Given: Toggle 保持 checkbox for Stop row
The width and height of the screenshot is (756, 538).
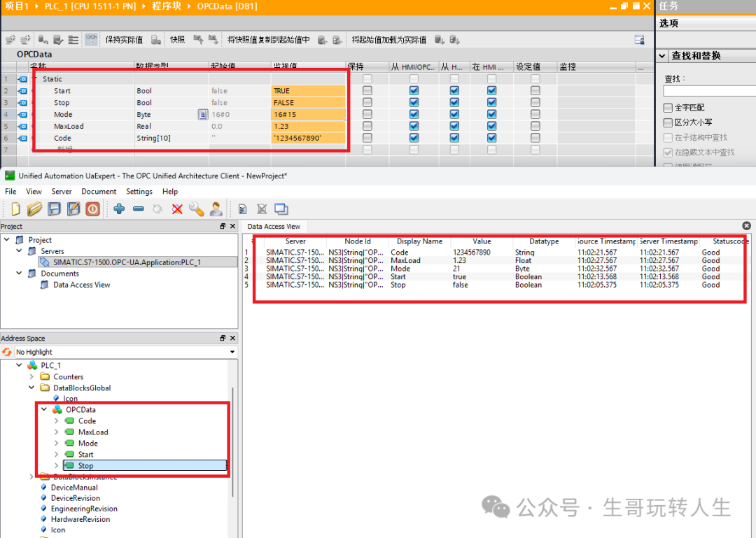Looking at the screenshot, I should (x=367, y=102).
